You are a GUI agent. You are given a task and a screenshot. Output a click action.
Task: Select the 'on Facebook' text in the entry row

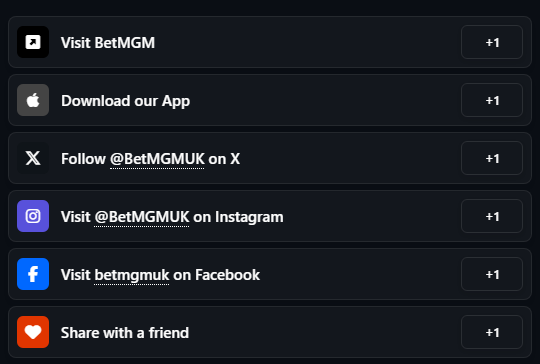[216, 275]
